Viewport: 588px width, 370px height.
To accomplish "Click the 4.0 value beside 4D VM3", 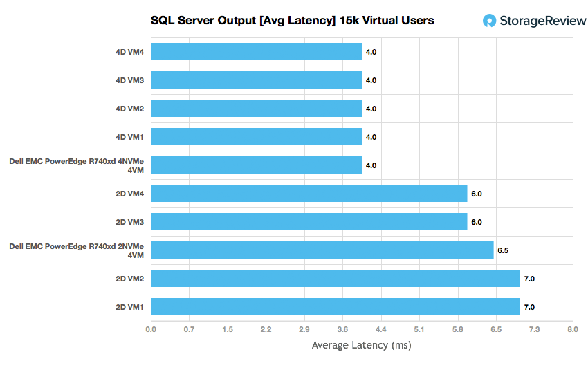I will tap(371, 81).
